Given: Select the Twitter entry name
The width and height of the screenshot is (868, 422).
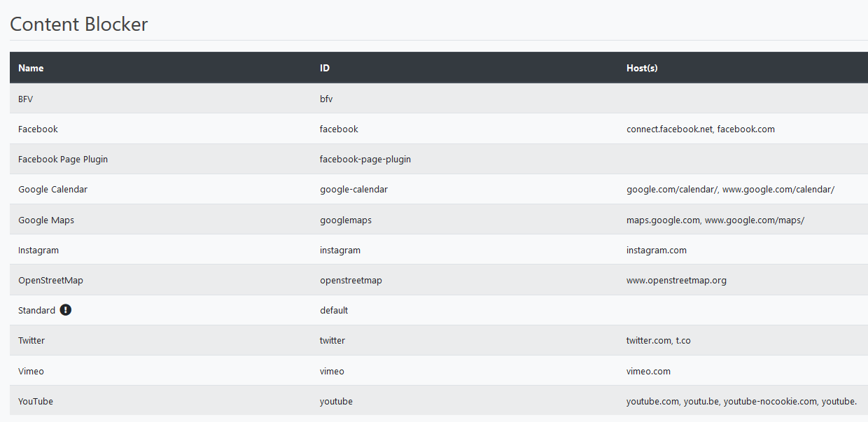Looking at the screenshot, I should pyautogui.click(x=31, y=340).
